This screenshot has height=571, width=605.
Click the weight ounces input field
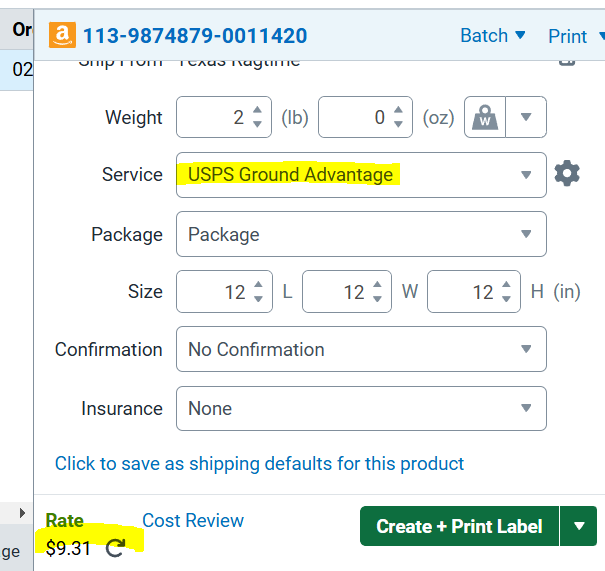click(x=365, y=117)
